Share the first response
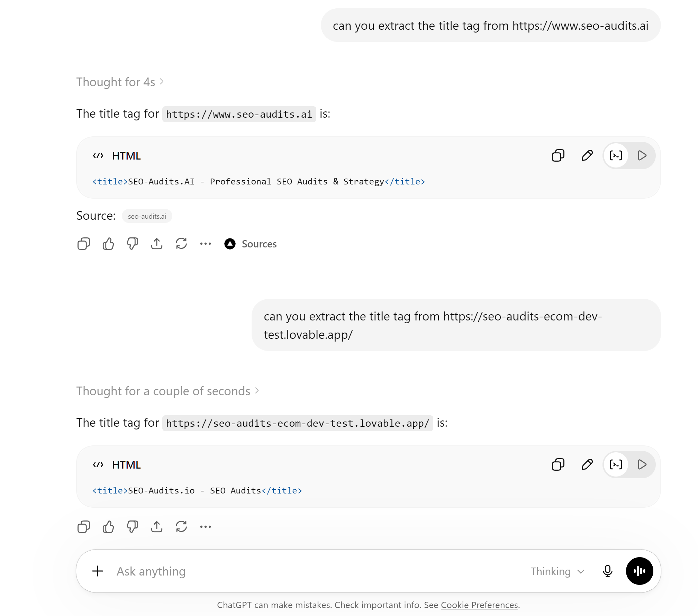 [x=157, y=244]
